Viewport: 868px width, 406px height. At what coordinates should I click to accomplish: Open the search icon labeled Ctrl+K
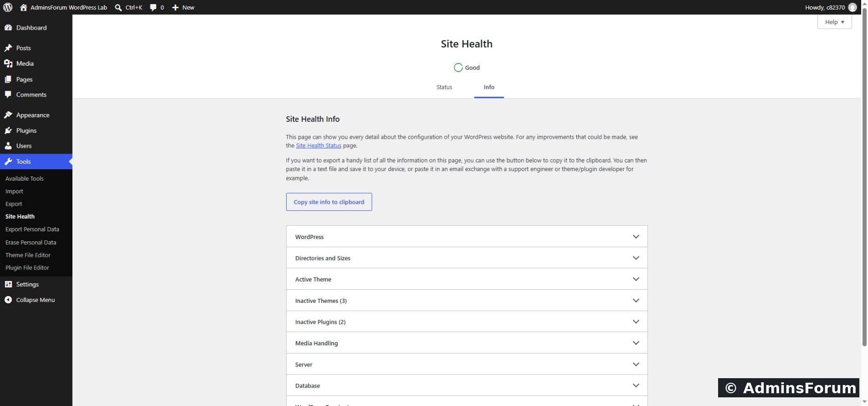pyautogui.click(x=118, y=7)
